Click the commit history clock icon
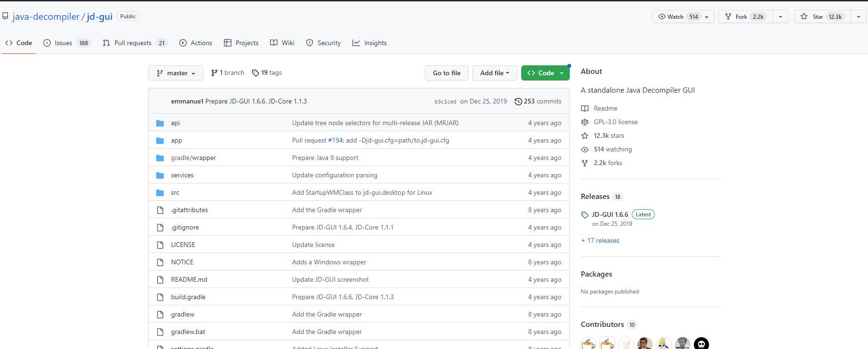Viewport: 868px width, 349px height. 518,102
